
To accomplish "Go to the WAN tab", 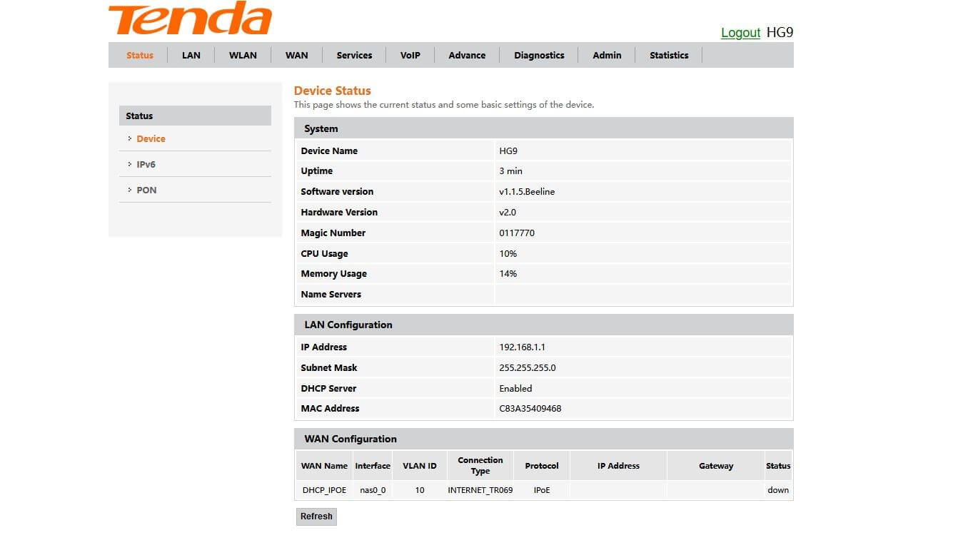I will (297, 55).
